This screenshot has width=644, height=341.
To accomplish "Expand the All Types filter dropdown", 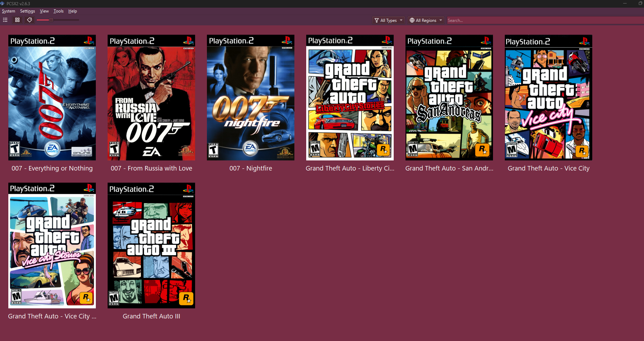I will tap(388, 20).
